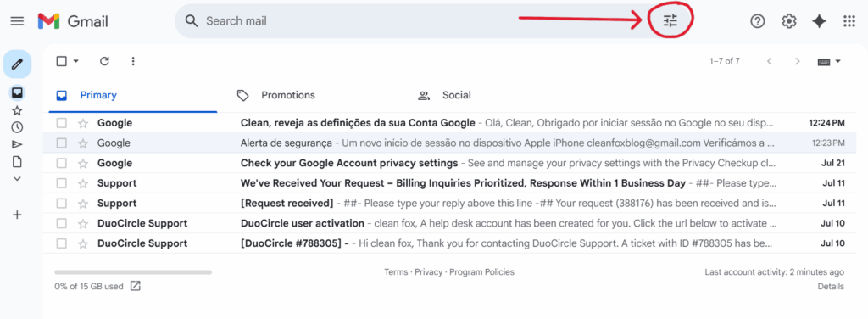Switch to the Promotions tab
This screenshot has width=868, height=319.
[x=276, y=95]
